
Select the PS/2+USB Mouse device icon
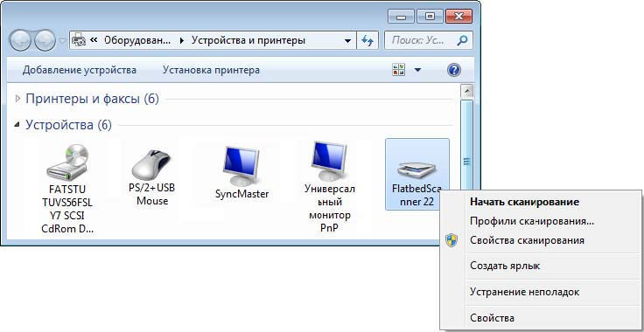click(152, 165)
